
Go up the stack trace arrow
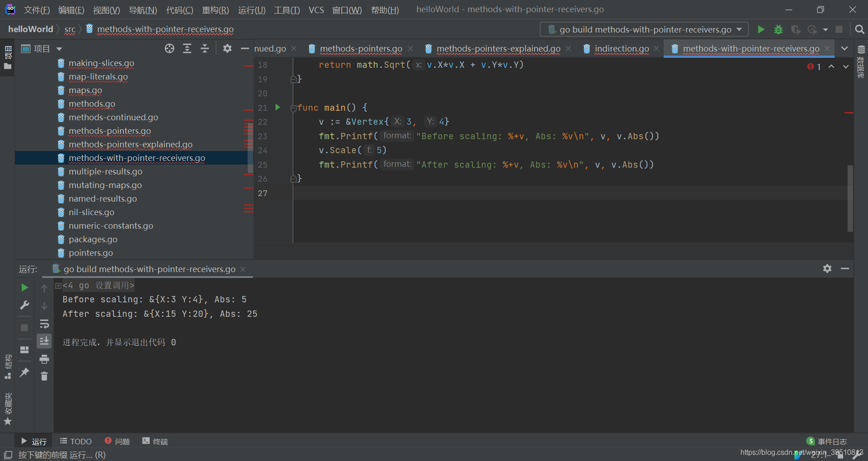point(44,288)
